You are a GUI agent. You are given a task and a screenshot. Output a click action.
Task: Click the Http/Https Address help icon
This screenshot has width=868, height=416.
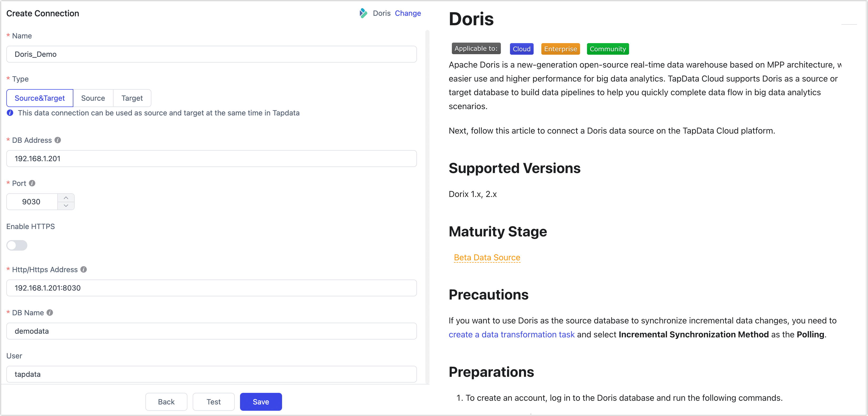pyautogui.click(x=84, y=269)
